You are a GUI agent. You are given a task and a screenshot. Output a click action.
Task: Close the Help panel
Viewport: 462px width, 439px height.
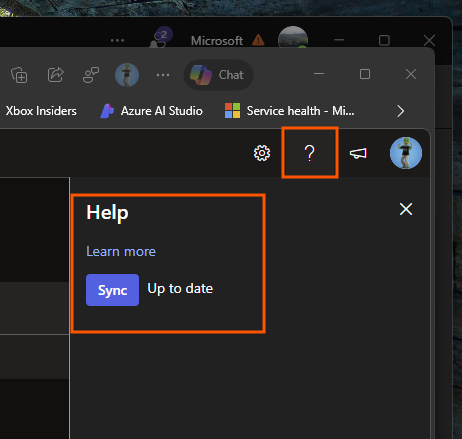point(406,209)
